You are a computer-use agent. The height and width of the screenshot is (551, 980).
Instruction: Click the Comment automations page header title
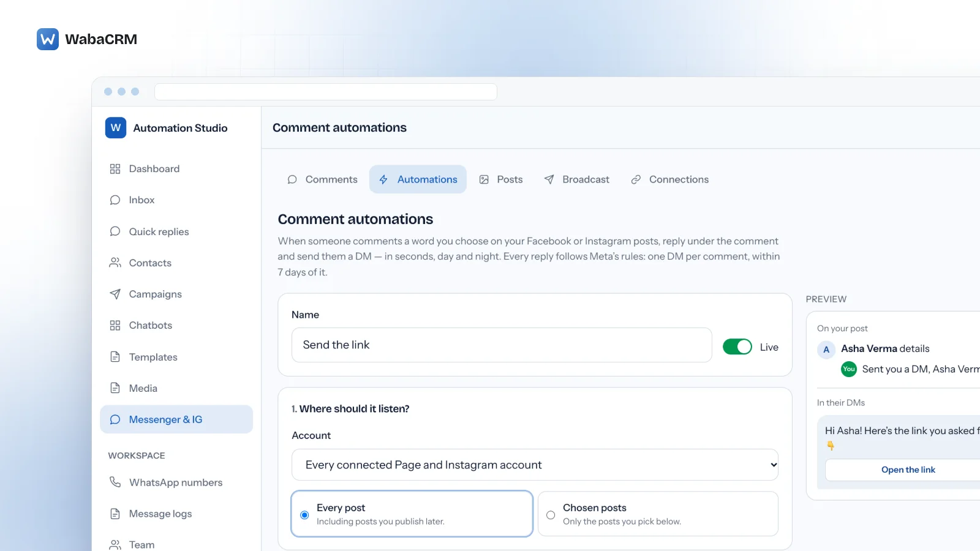(x=339, y=128)
